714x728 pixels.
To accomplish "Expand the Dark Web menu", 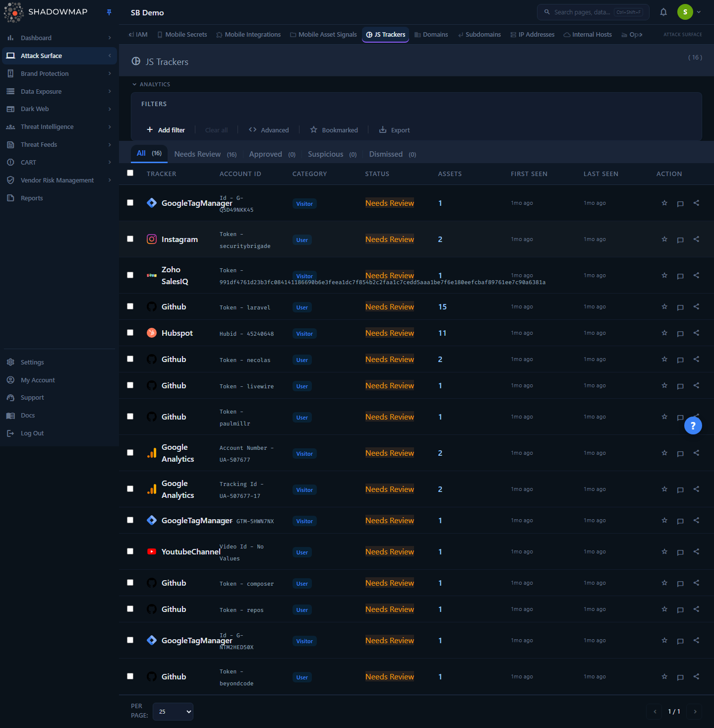I will (x=59, y=109).
